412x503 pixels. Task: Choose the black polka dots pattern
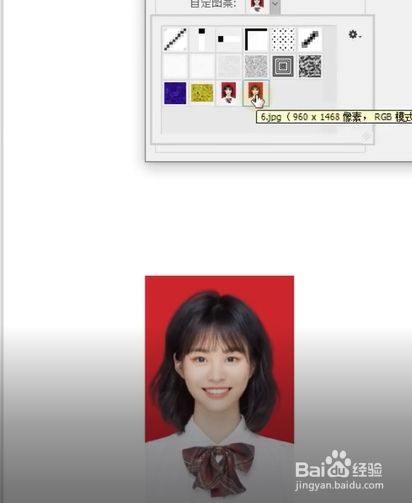283,40
